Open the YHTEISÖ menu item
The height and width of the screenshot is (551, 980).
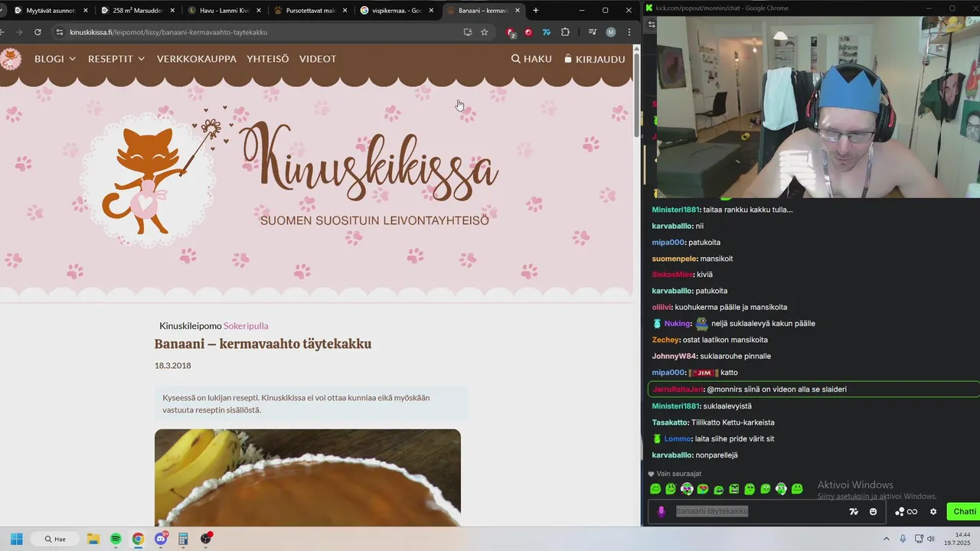coord(268,59)
